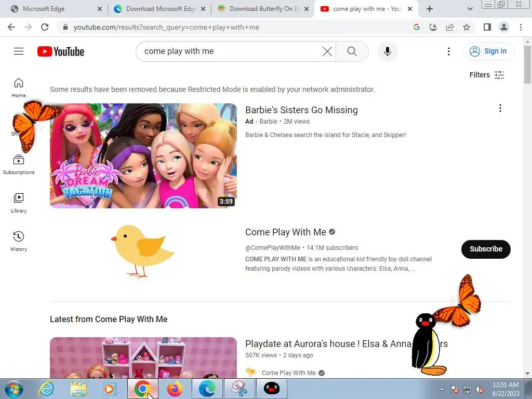Subscribe to the Come Play With Me channel
Image resolution: width=532 pixels, height=399 pixels.
click(x=486, y=249)
